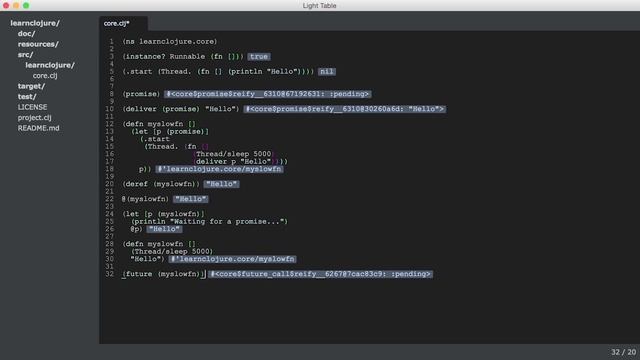
Task: Click the 32 / 20 cursor position indicator
Action: (x=623, y=352)
